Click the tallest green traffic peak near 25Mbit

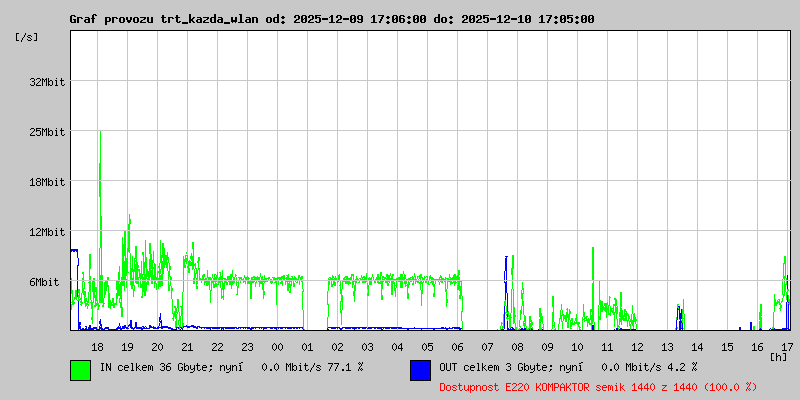coord(100,135)
